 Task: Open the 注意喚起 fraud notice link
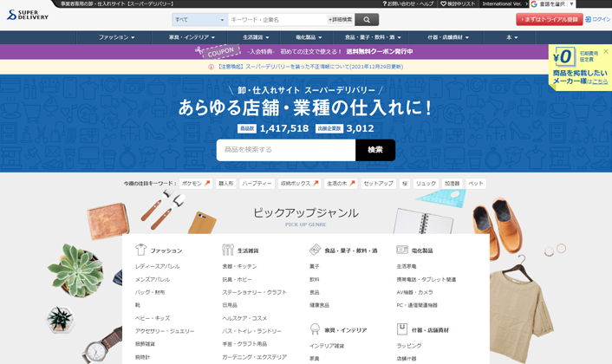pyautogui.click(x=309, y=67)
